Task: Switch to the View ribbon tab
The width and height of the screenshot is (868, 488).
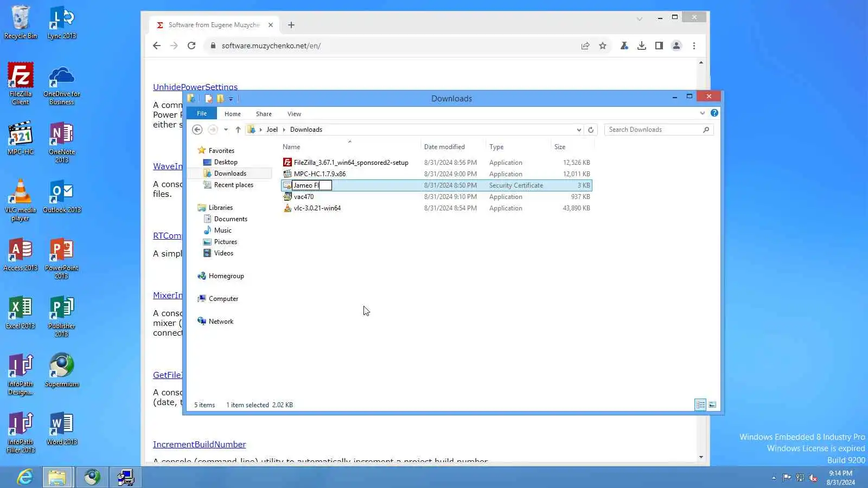Action: pyautogui.click(x=295, y=114)
